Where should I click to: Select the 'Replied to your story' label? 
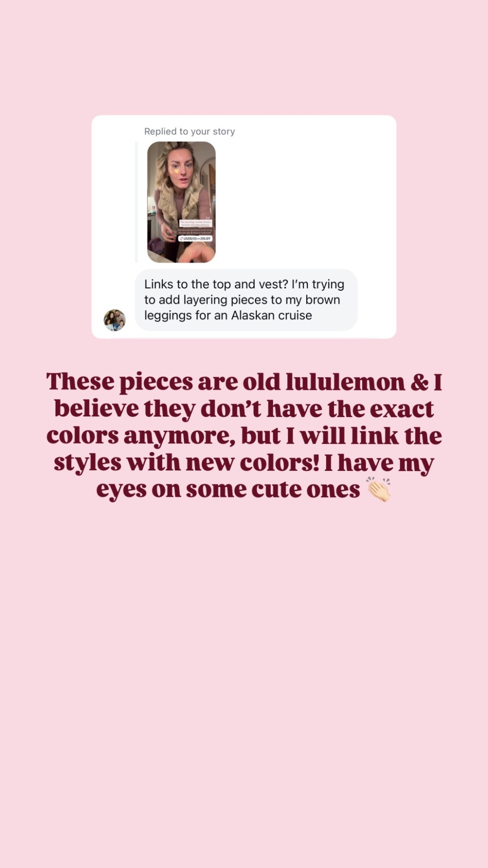click(x=189, y=131)
